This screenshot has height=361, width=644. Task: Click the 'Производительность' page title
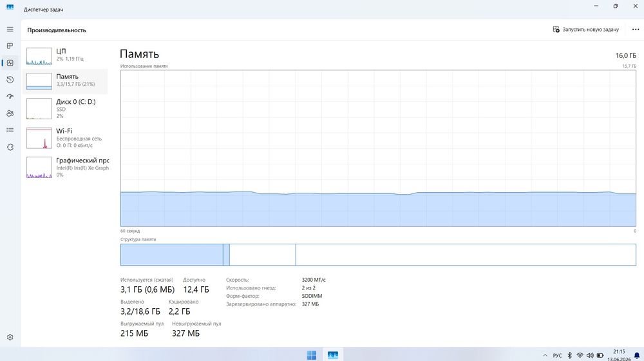point(57,30)
